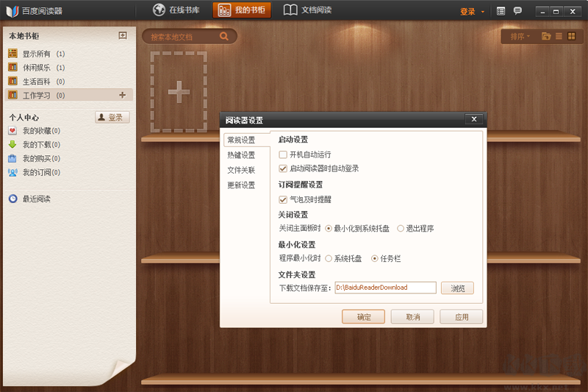Open the 文档阅读 document reading tab
This screenshot has height=392, width=588.
(307, 10)
